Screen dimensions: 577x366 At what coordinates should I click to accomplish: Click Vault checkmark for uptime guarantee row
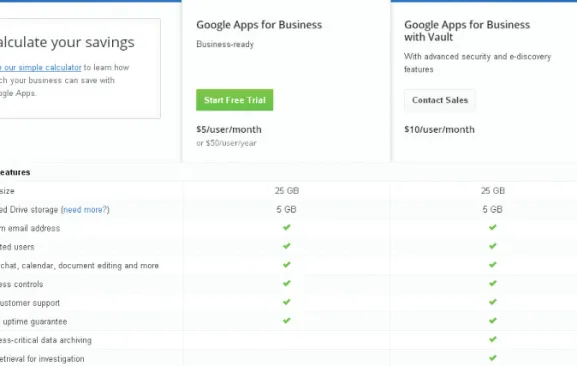click(493, 321)
